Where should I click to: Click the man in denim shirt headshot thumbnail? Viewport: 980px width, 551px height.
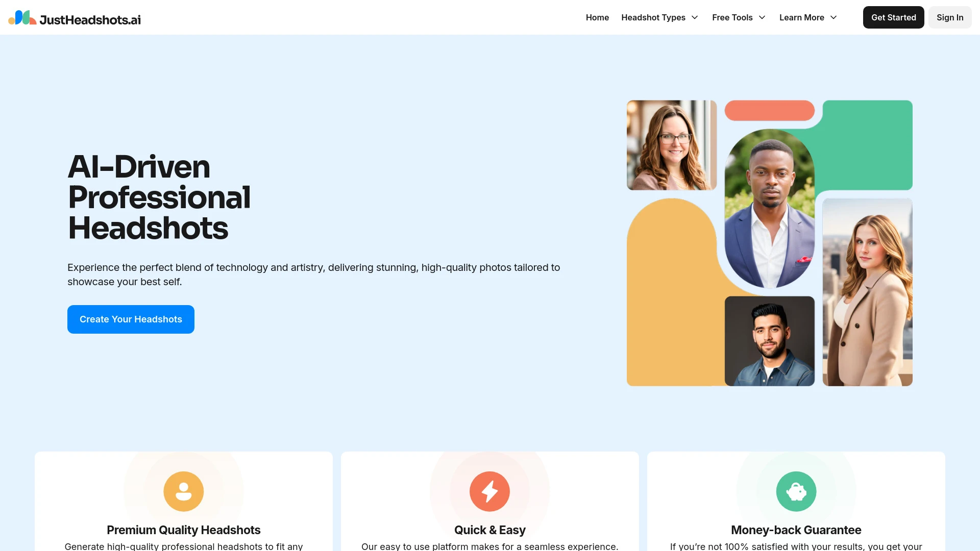pos(769,340)
